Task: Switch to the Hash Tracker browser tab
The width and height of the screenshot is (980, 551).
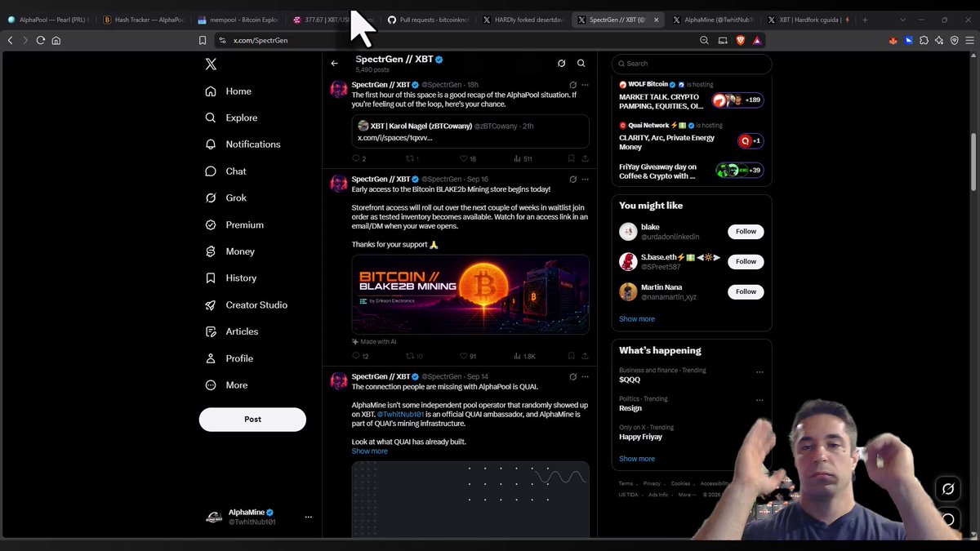Action: coord(144,20)
